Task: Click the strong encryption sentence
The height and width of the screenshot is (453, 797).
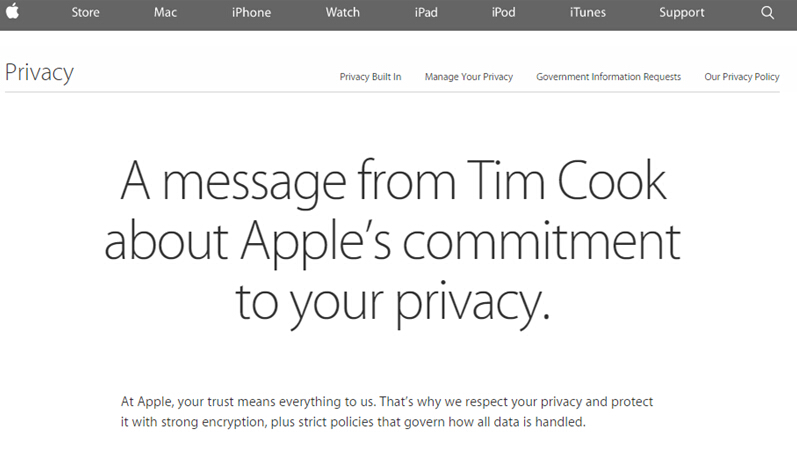Action: click(353, 422)
